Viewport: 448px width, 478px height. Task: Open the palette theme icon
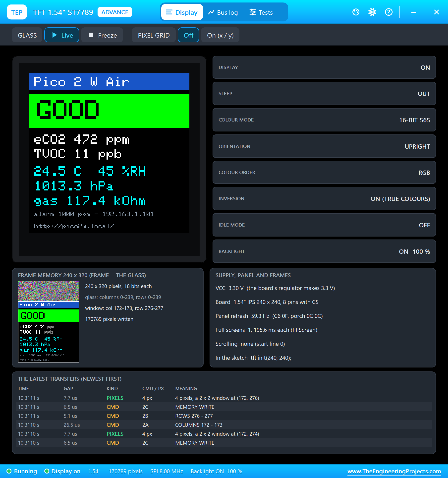click(x=356, y=12)
